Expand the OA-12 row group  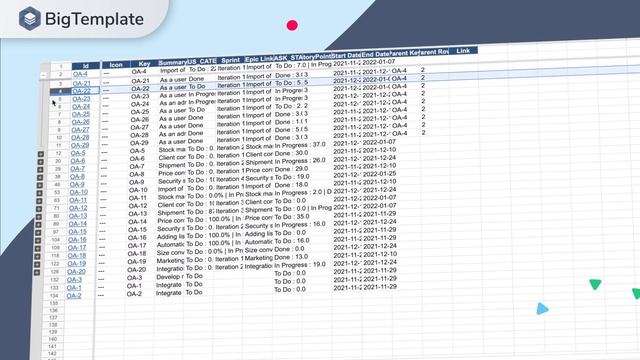pos(39,209)
